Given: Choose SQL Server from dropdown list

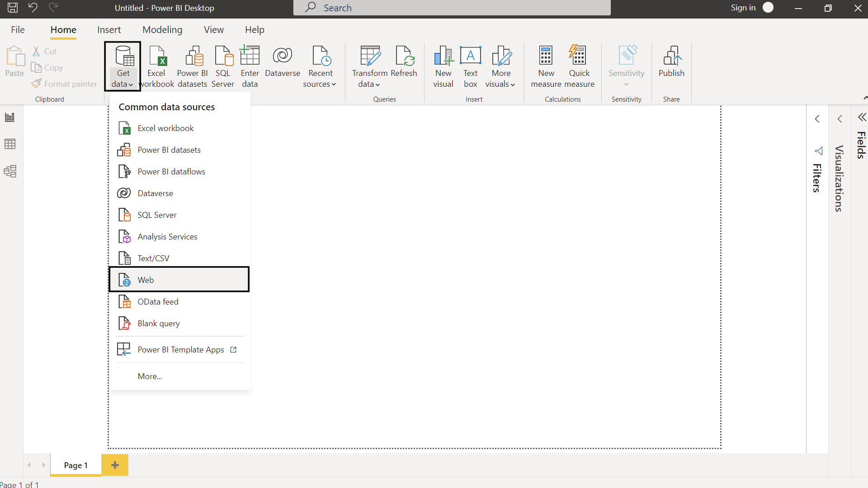Looking at the screenshot, I should 179,215.
